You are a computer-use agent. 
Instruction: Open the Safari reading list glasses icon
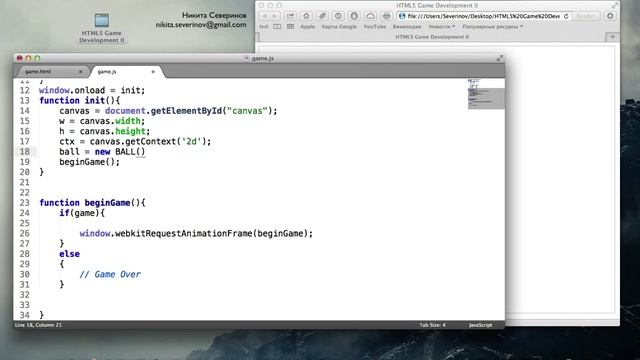click(264, 27)
